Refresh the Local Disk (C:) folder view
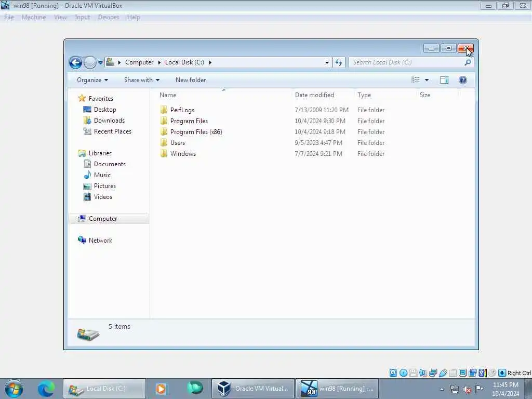 point(339,62)
